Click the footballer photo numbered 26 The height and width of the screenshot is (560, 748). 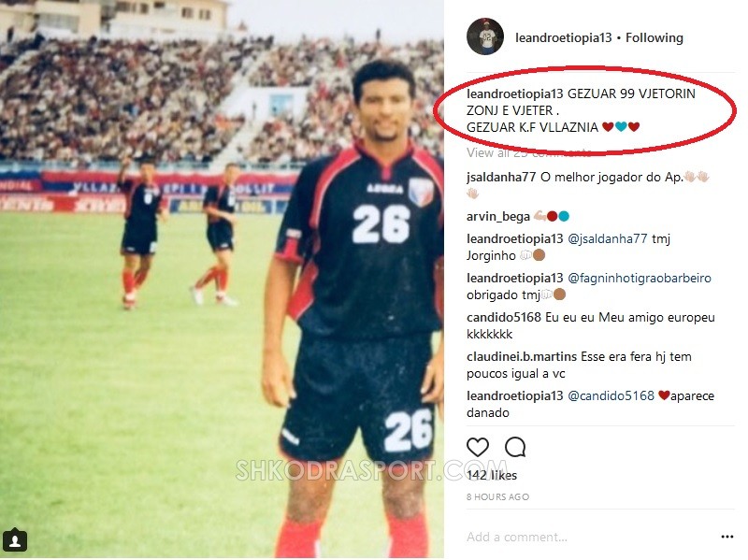[222, 279]
